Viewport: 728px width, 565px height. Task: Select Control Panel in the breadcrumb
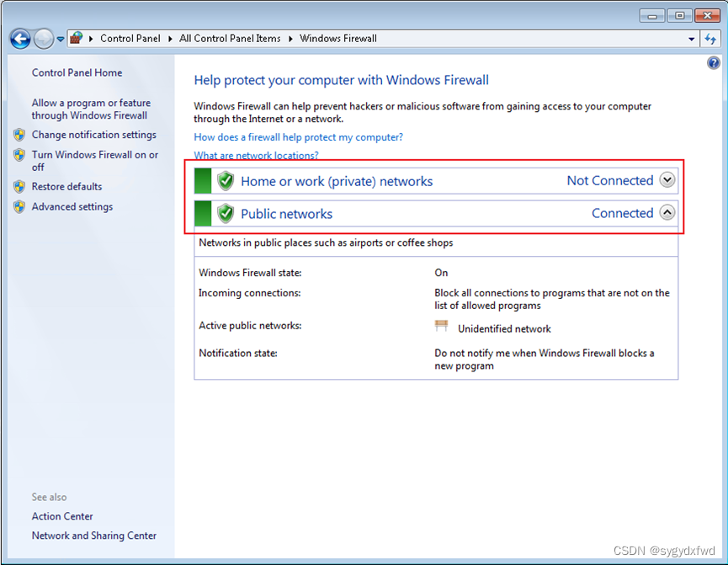pos(130,39)
